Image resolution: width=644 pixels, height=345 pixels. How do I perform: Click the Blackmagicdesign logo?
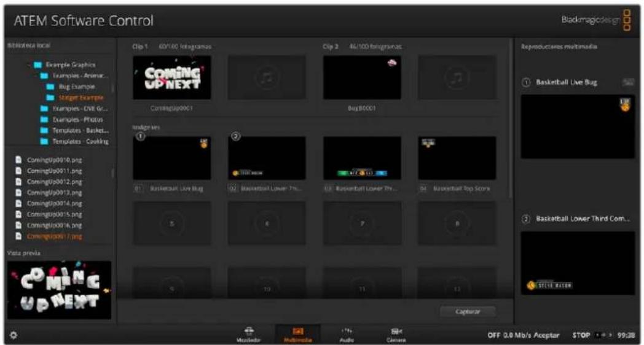coord(596,20)
